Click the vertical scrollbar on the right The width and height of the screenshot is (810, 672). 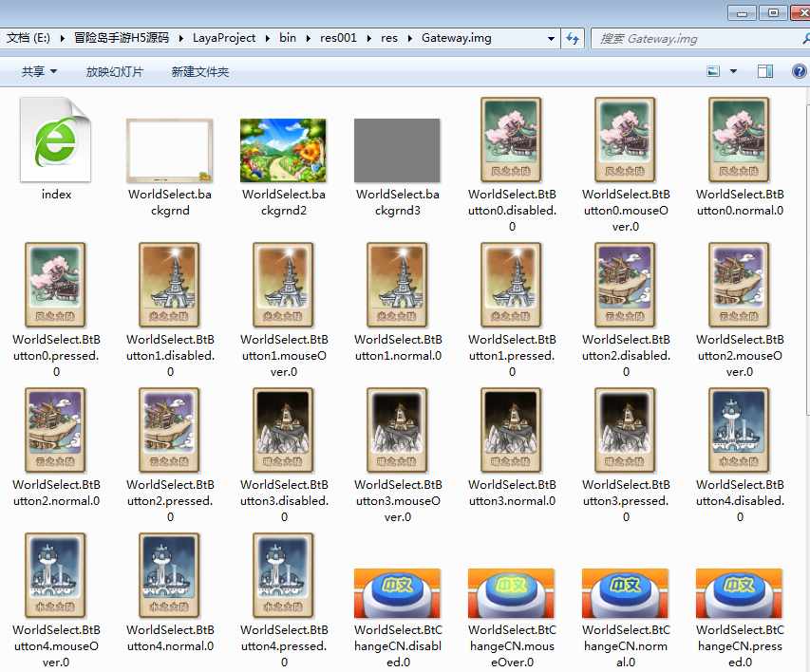point(805,380)
